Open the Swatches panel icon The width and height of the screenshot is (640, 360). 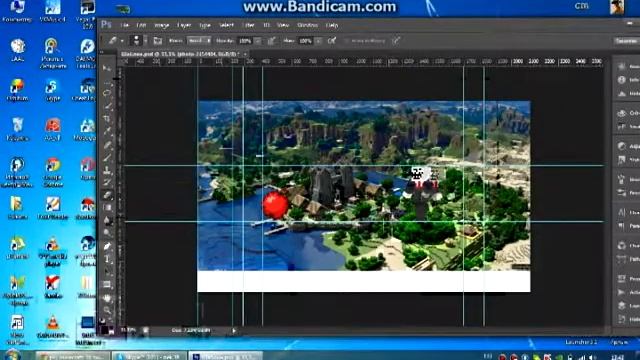[622, 127]
